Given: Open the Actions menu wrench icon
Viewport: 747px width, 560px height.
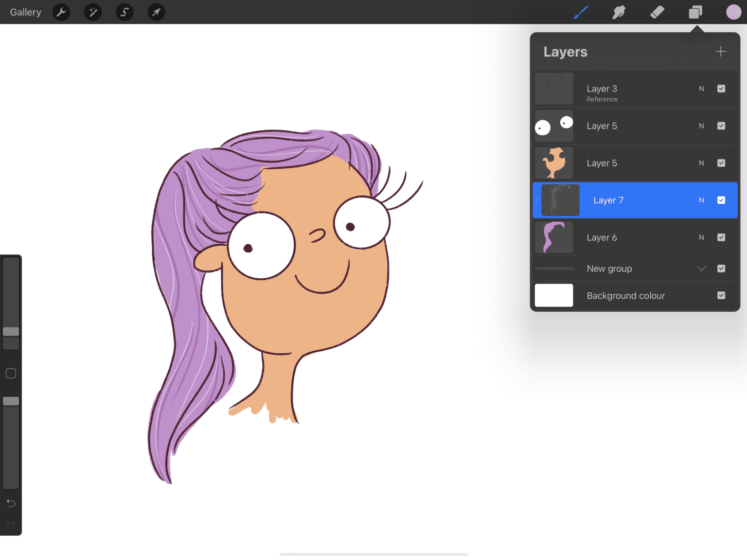Looking at the screenshot, I should point(61,12).
